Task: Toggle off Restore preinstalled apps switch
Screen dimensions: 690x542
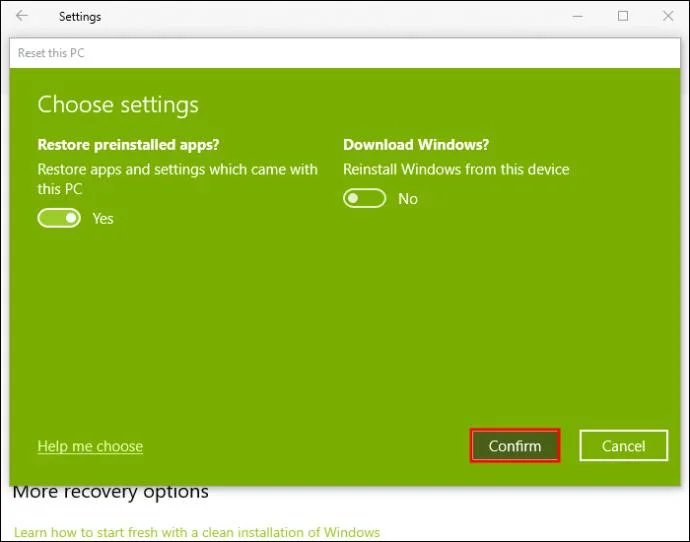Action: click(59, 218)
